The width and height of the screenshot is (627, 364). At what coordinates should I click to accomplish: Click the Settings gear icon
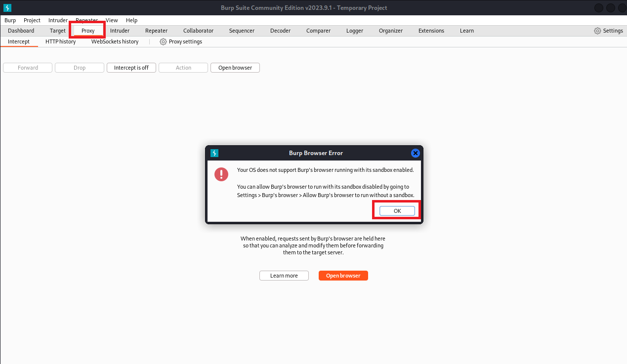[597, 31]
